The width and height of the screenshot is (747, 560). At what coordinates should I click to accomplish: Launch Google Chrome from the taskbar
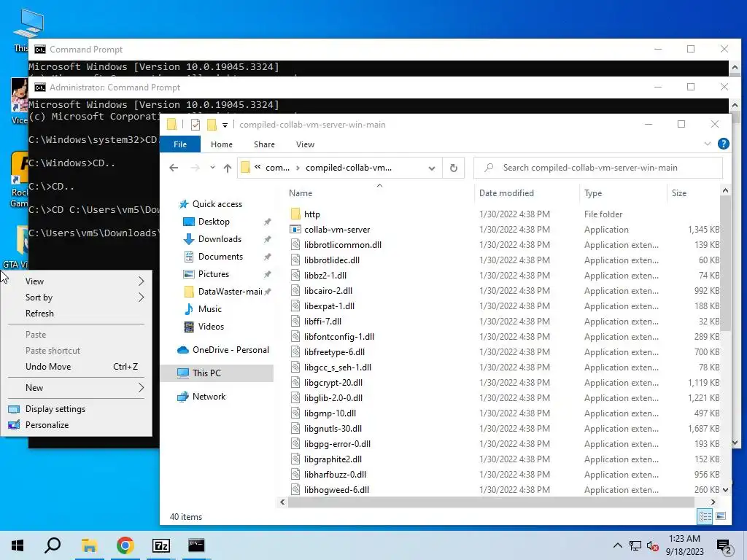(x=125, y=545)
